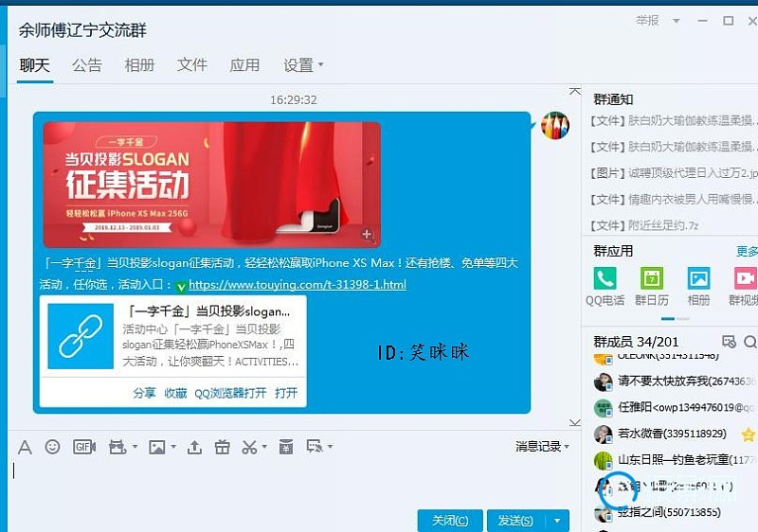Click 关闭(C) button
This screenshot has height=532, width=758.
point(450,521)
